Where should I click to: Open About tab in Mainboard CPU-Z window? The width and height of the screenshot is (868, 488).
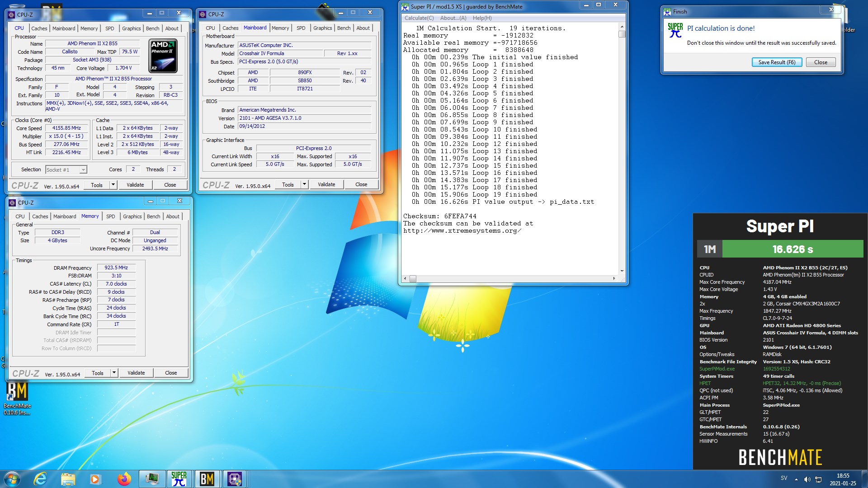click(363, 28)
